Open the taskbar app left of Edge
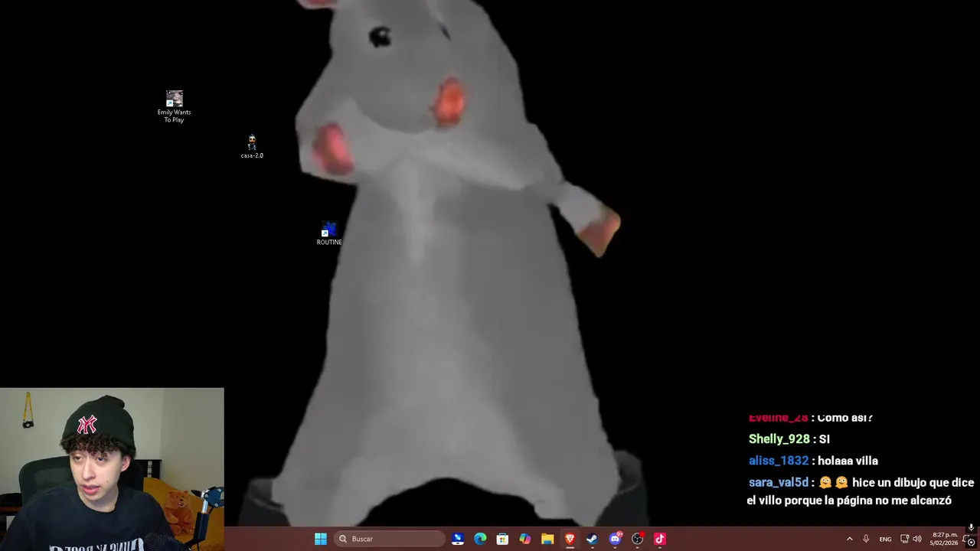 click(x=458, y=539)
